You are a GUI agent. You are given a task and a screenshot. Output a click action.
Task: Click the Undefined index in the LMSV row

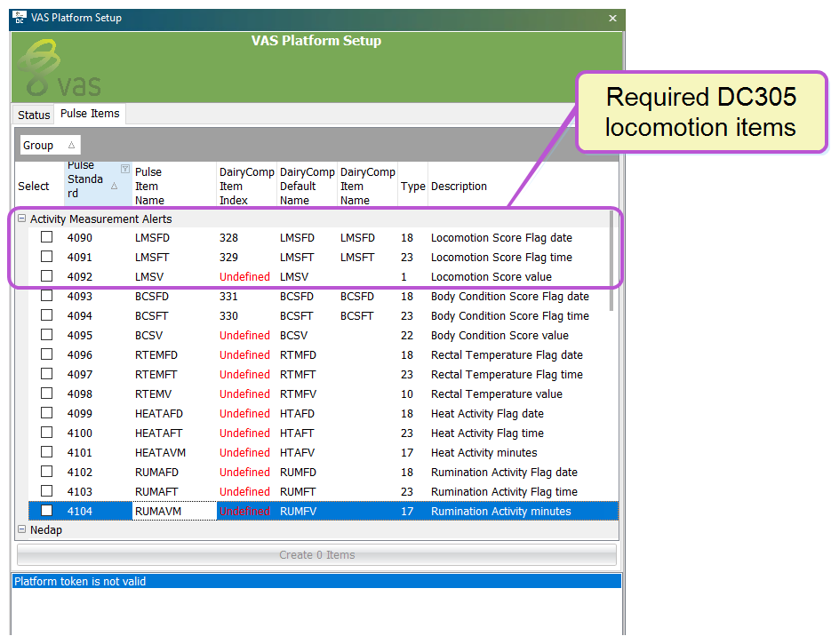click(x=244, y=276)
